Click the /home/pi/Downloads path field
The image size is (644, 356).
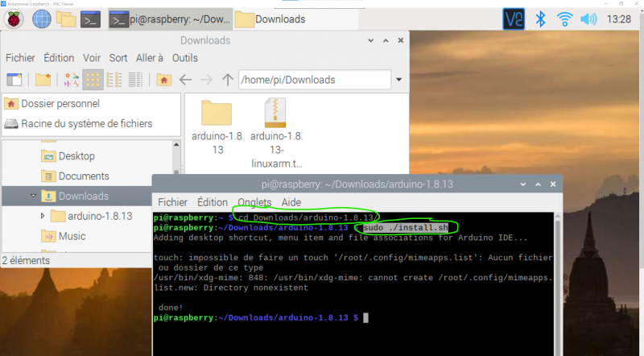pyautogui.click(x=315, y=80)
